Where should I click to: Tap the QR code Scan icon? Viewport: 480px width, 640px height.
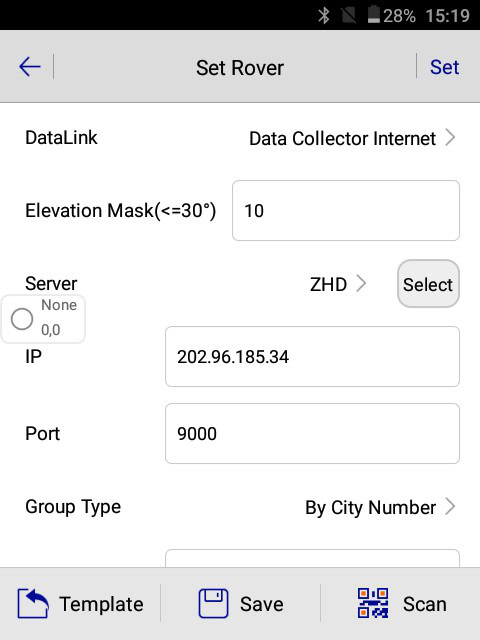coord(373,603)
